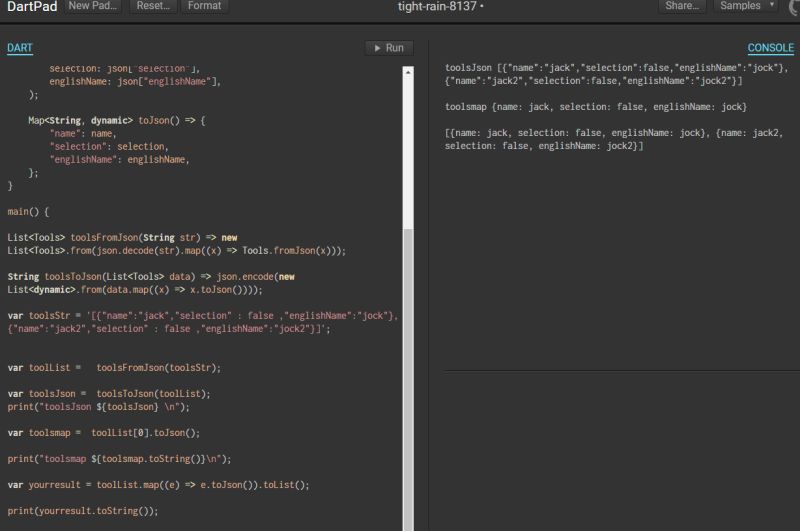
Task: Click the console list output starting [{name: jack
Action: (x=614, y=139)
